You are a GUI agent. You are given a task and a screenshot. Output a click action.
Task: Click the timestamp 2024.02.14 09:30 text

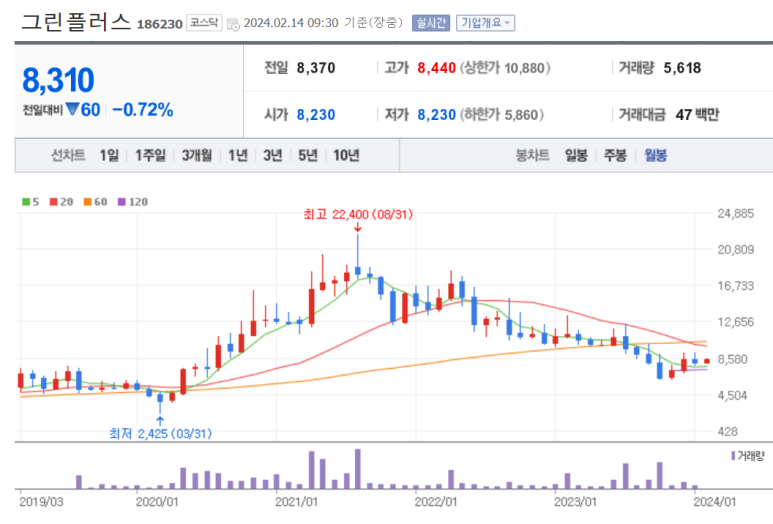tap(291, 23)
